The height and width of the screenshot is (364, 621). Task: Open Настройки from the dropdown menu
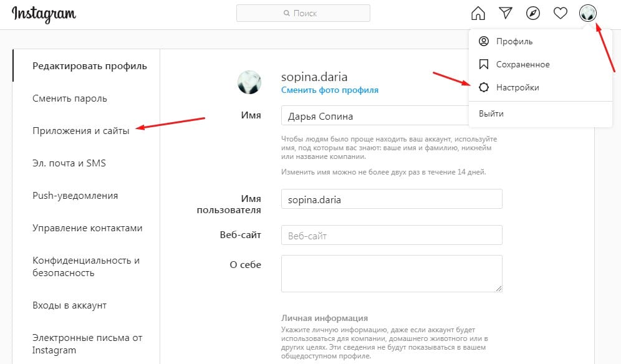point(517,87)
